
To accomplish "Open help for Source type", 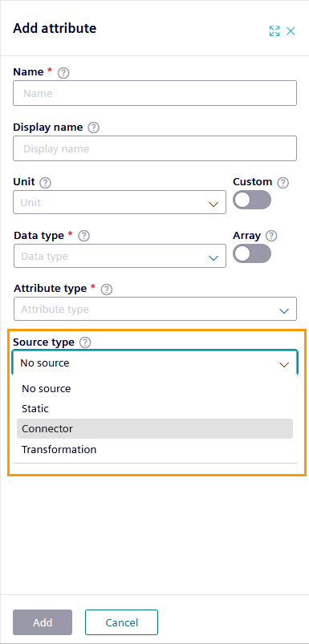I will (85, 342).
